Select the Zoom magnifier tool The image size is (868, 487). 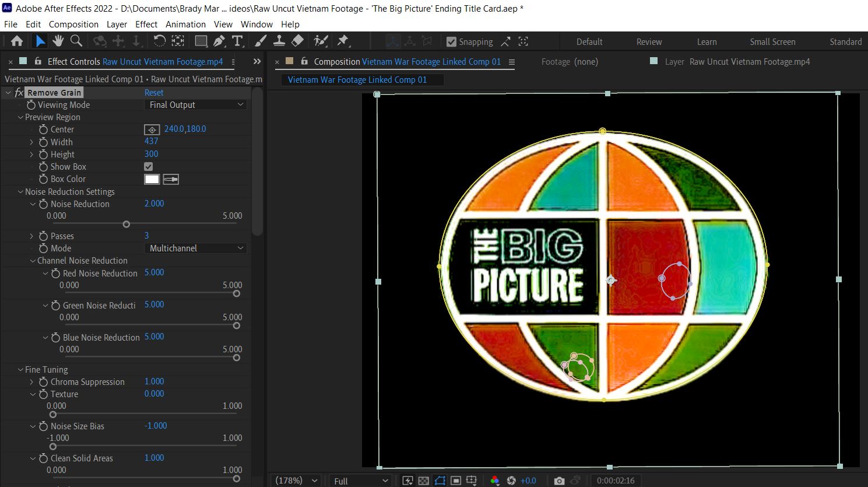(x=76, y=41)
